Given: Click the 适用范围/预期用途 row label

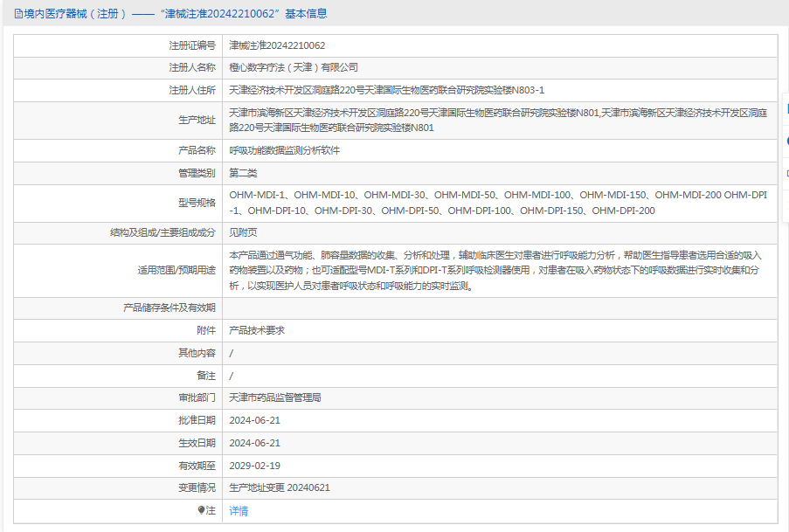Looking at the screenshot, I should [176, 270].
